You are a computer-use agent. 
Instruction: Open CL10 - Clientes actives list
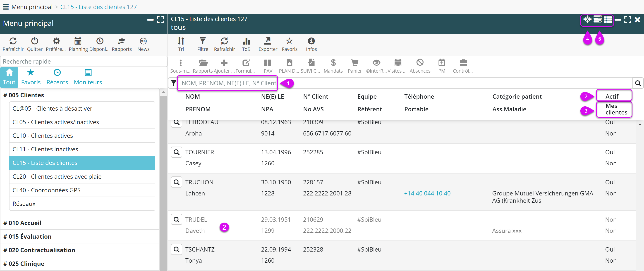click(x=43, y=136)
